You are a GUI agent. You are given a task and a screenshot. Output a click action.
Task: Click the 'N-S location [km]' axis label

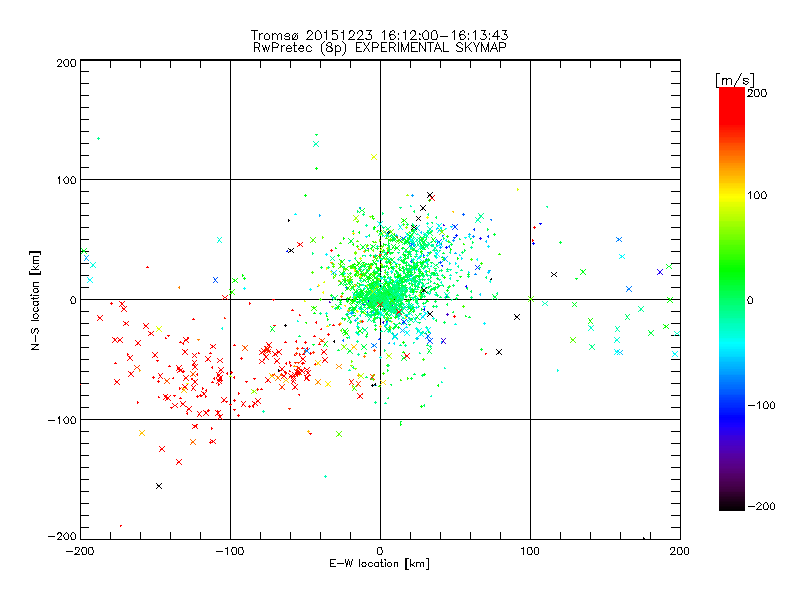[35, 301]
